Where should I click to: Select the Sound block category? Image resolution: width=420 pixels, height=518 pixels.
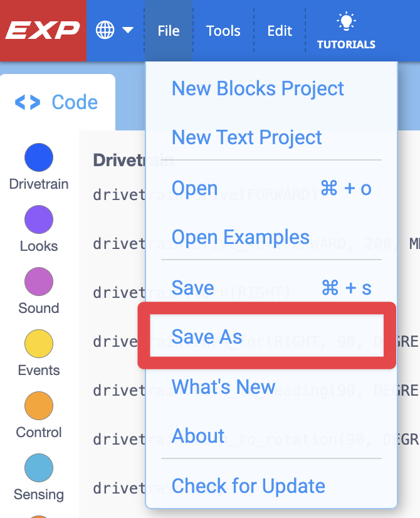pyautogui.click(x=38, y=282)
